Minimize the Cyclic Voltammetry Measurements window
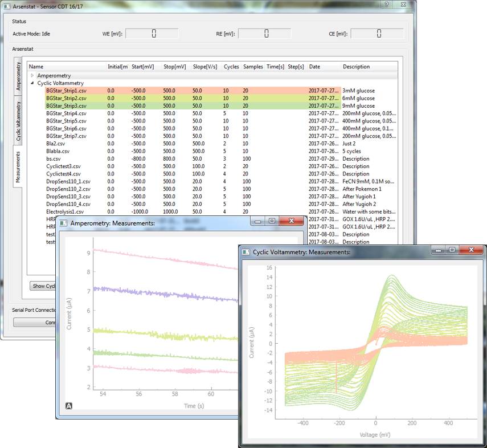 [x=438, y=250]
